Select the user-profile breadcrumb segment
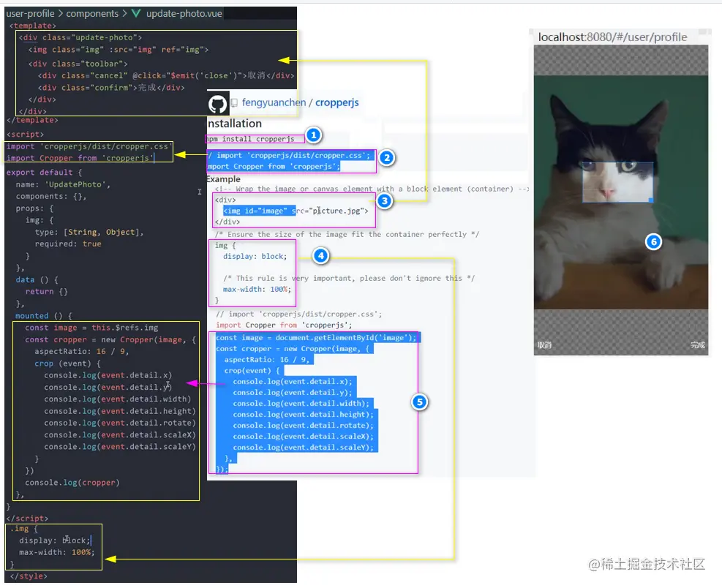Image resolution: width=722 pixels, height=588 pixels. (30, 13)
